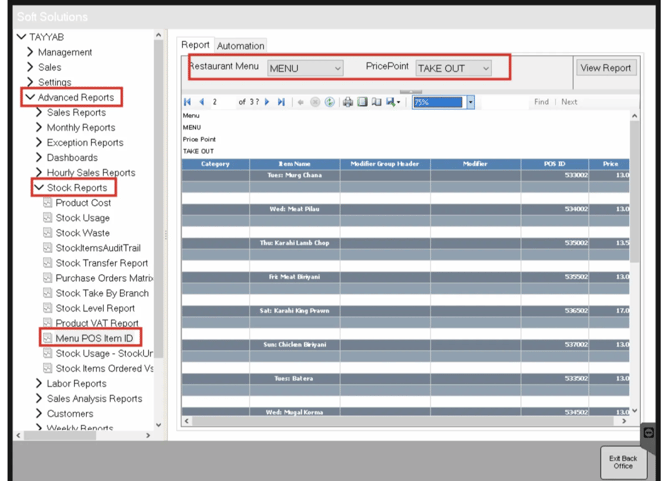Click the View Report button
The height and width of the screenshot is (481, 670).
click(605, 68)
